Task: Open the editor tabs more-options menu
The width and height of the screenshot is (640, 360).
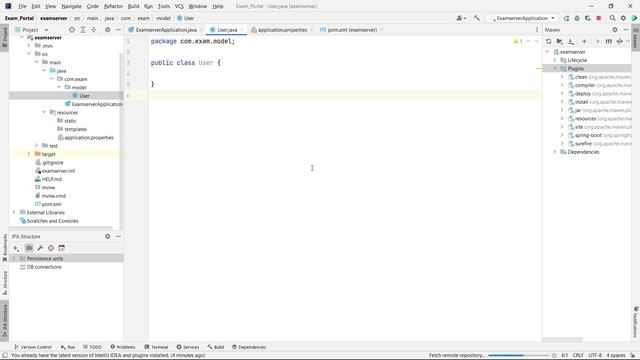Action: point(537,30)
